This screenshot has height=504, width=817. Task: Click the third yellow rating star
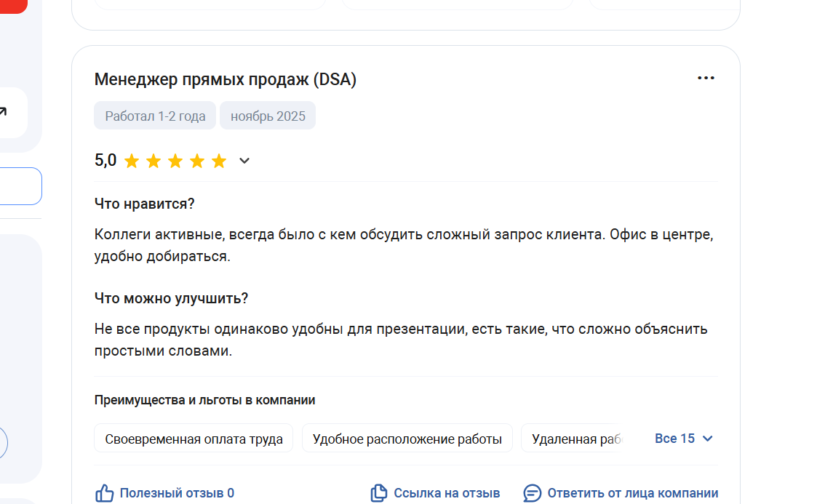pyautogui.click(x=175, y=161)
